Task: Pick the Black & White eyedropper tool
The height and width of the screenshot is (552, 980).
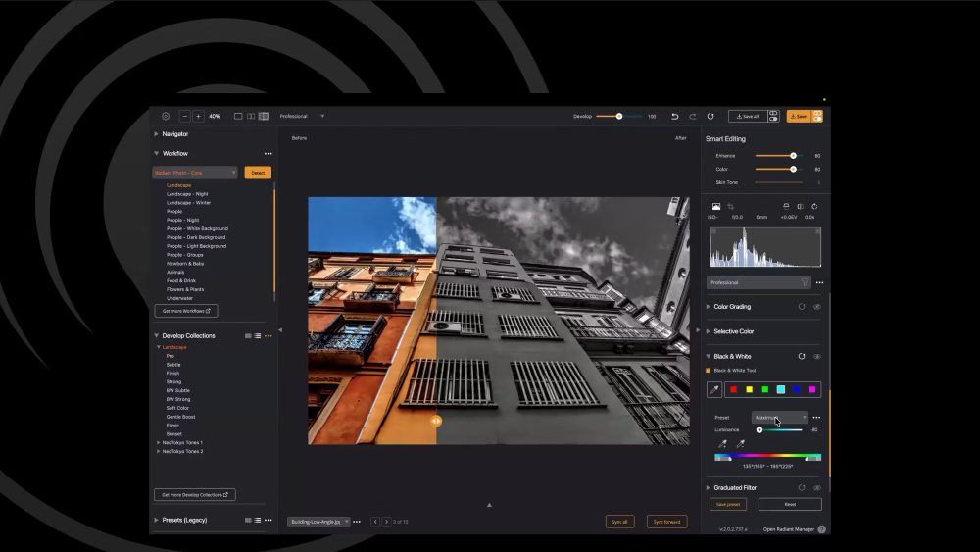Action: click(x=713, y=389)
